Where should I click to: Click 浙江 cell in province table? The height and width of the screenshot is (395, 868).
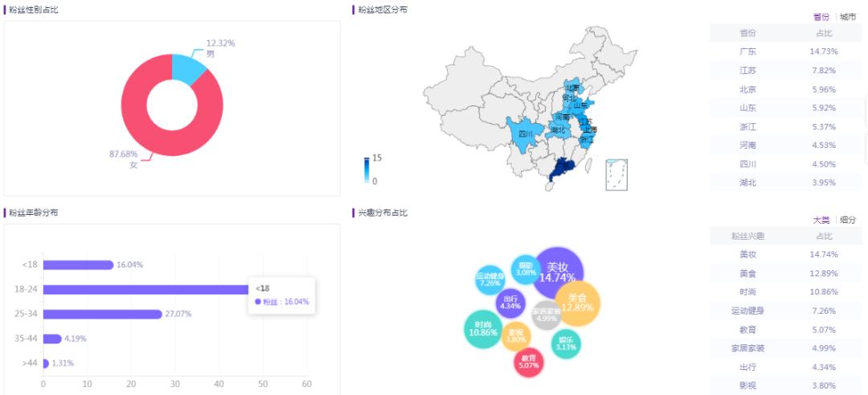point(748,127)
